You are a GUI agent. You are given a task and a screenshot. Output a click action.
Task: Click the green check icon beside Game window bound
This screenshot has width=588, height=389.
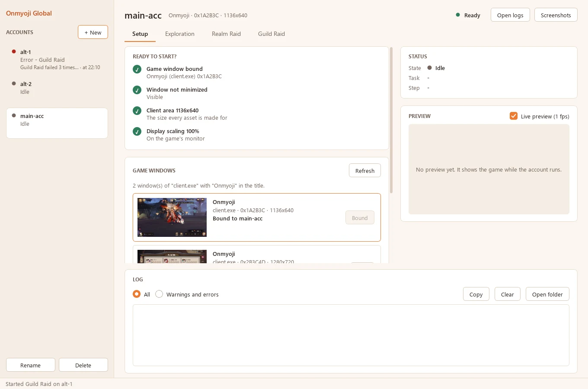coord(137,69)
